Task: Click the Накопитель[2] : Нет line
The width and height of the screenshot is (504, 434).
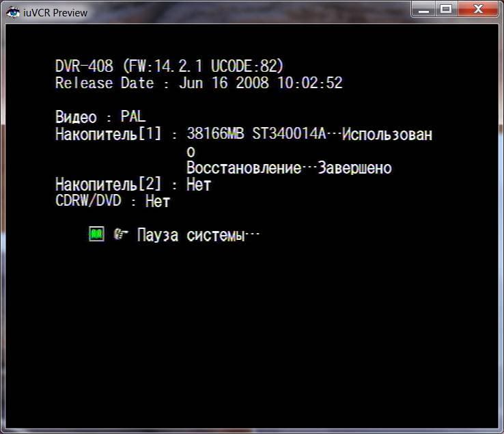Action: coord(133,185)
